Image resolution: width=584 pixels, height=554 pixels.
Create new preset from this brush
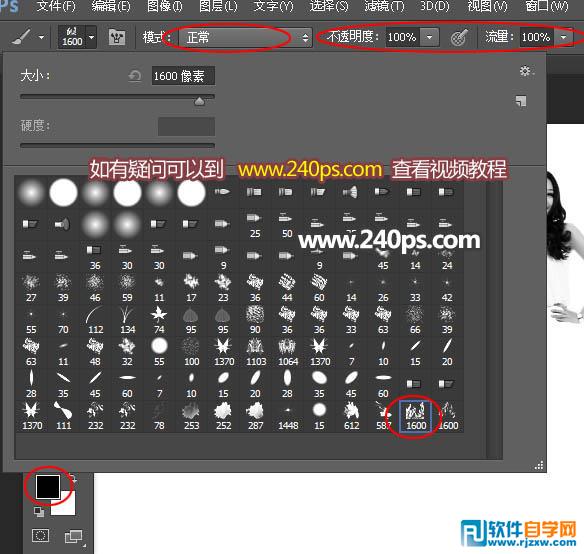click(x=521, y=101)
